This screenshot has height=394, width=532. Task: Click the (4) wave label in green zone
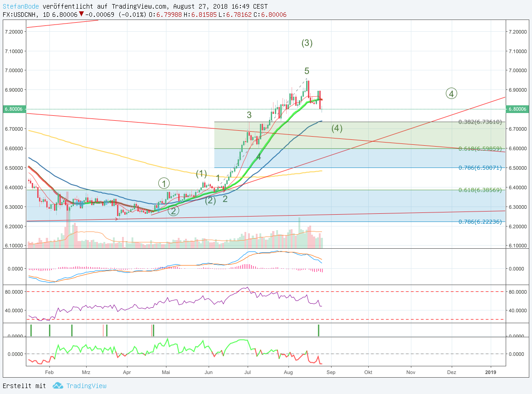click(337, 128)
